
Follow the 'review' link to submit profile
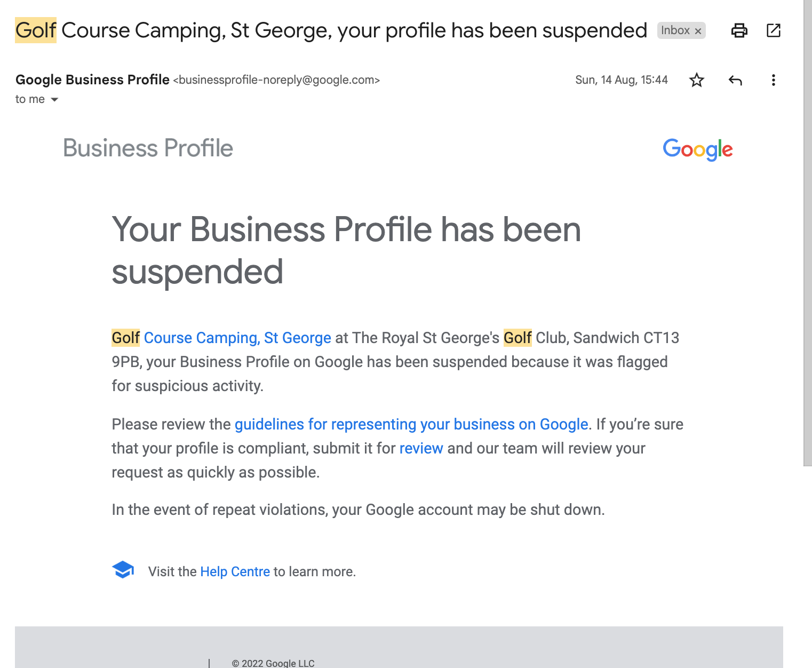[x=421, y=448]
